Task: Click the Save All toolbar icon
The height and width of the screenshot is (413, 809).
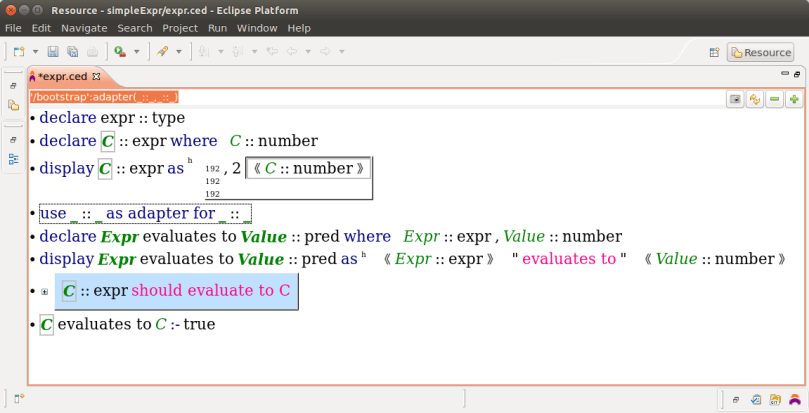Action: pos(72,52)
